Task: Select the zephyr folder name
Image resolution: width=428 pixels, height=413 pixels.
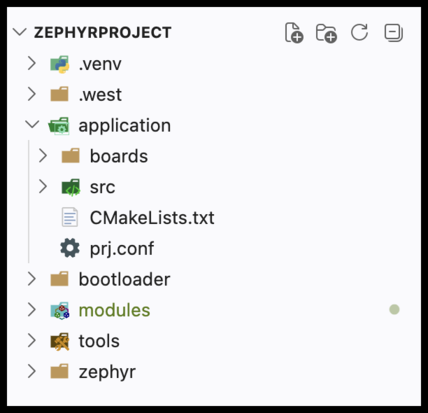Action: [107, 373]
